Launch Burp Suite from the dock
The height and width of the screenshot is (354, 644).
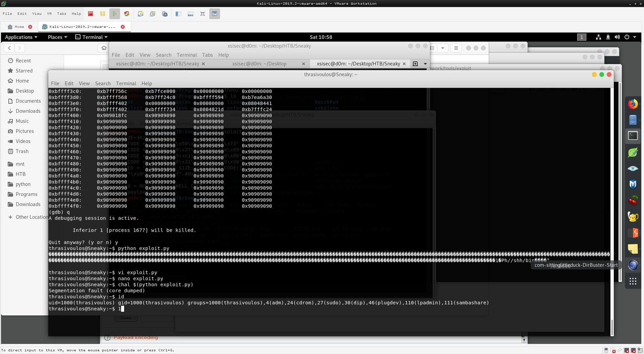point(633,233)
